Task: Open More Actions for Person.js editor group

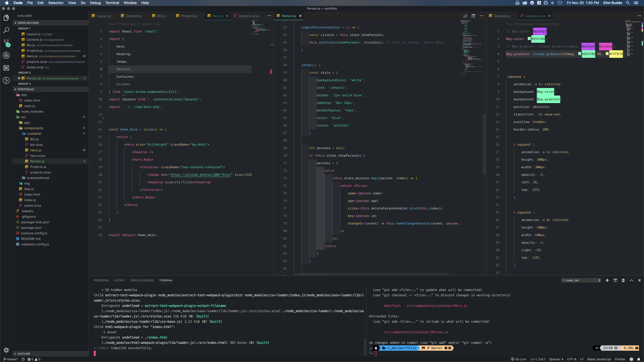Action: [x=481, y=16]
